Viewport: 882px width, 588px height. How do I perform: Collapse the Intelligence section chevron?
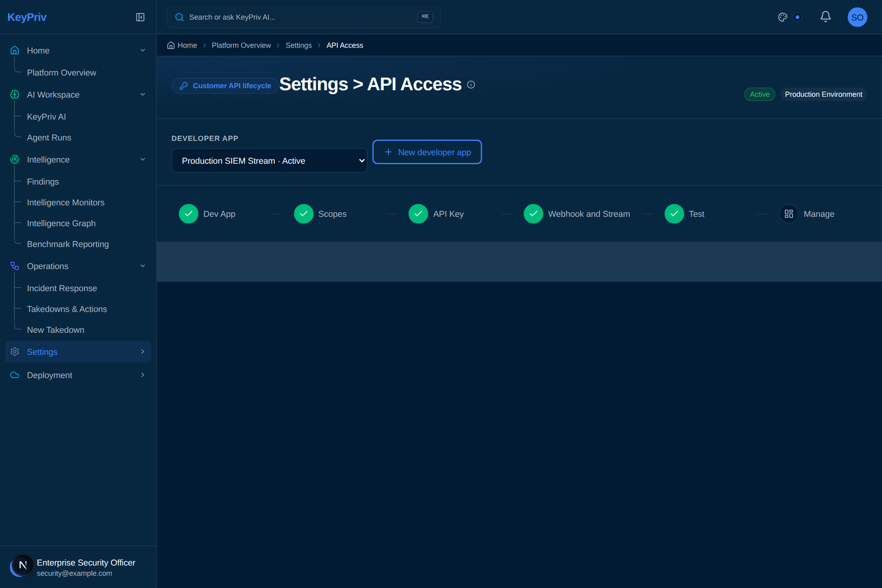point(143,159)
